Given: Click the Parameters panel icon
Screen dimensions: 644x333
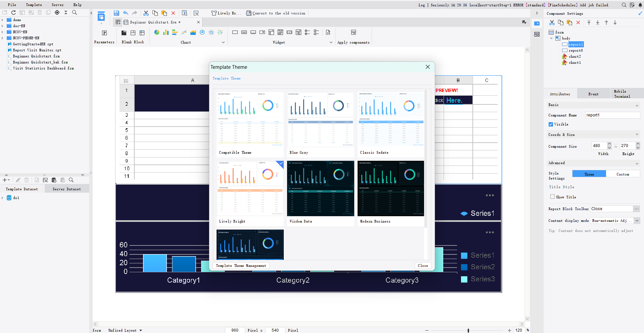Looking at the screenshot, I should coord(104,33).
